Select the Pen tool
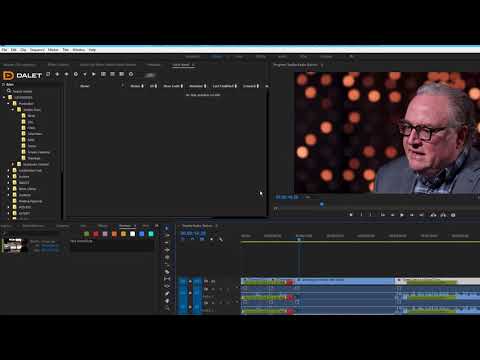 [x=167, y=293]
